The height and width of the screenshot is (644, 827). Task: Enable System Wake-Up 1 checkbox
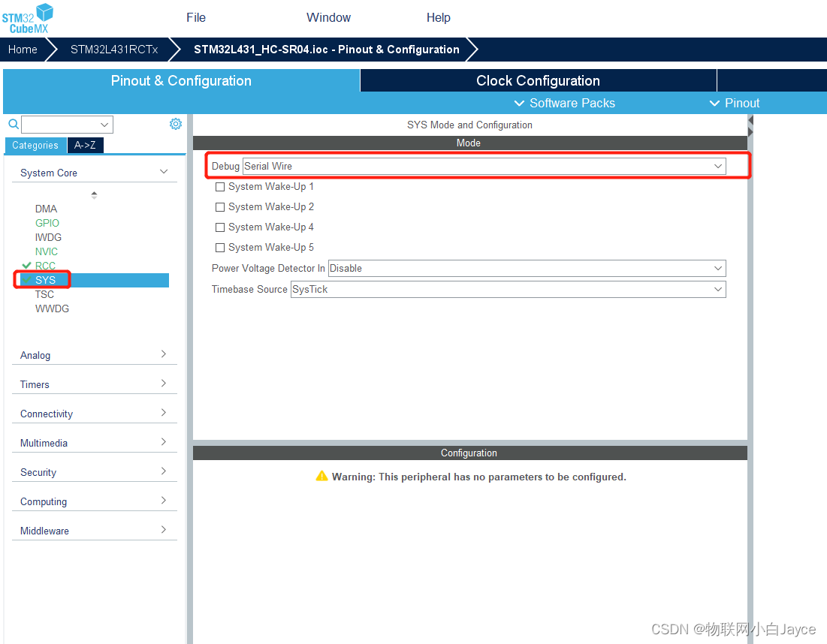point(220,187)
